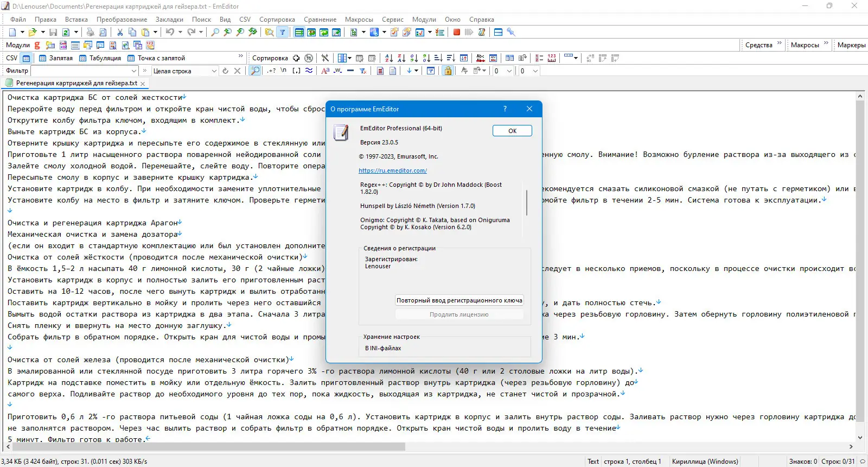Click the refresh filter icon
868x467 pixels.
(x=225, y=71)
